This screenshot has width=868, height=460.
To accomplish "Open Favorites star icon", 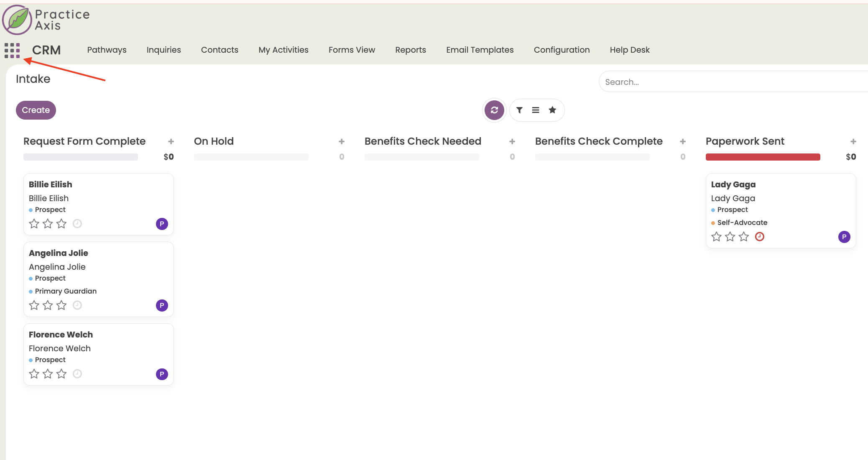I will tap(552, 110).
